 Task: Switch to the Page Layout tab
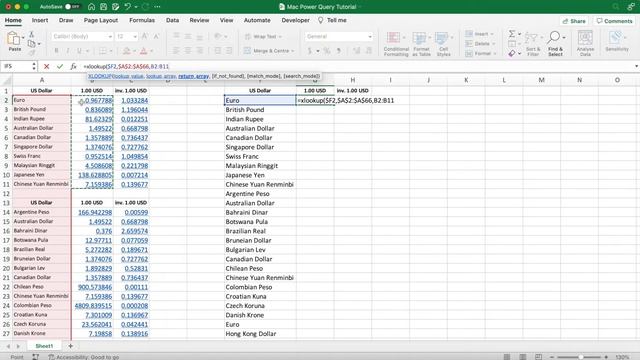tap(101, 20)
